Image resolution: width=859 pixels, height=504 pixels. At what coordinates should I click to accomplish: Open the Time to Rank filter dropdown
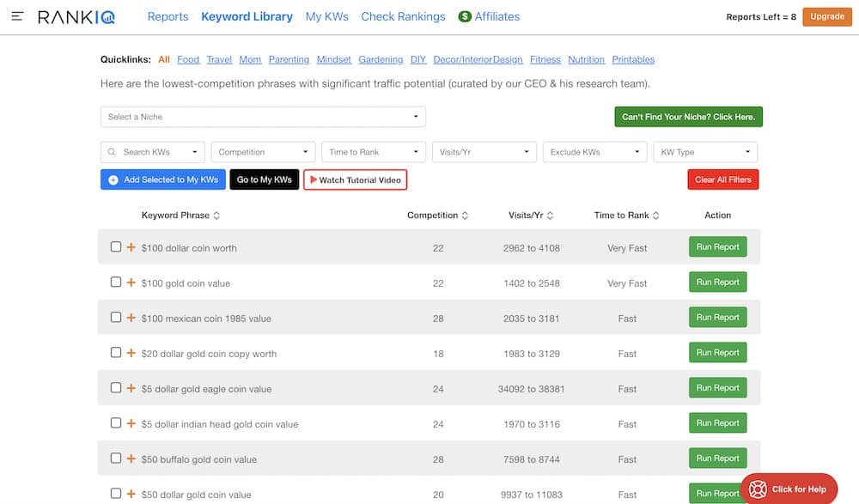point(374,152)
